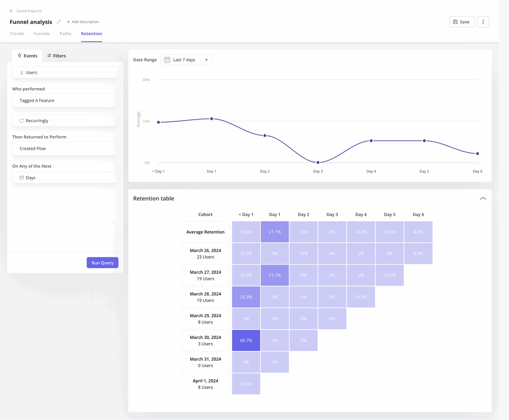
Task: Click the filter sliders icon beside Filters
Action: (x=49, y=56)
